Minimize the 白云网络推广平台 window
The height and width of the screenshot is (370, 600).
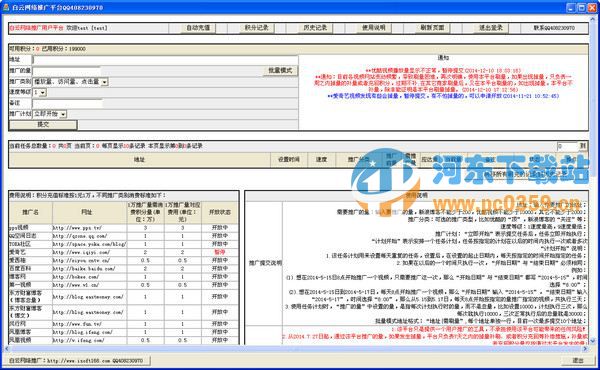(x=571, y=7)
